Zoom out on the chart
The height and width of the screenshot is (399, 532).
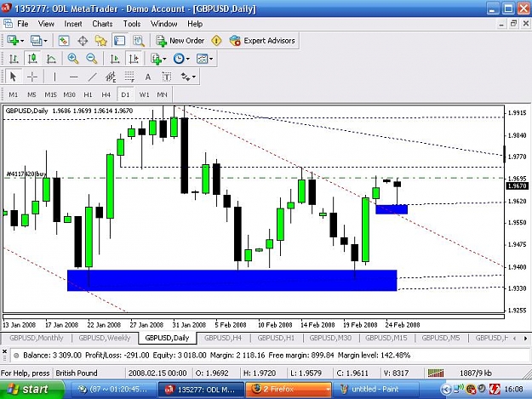click(92, 59)
